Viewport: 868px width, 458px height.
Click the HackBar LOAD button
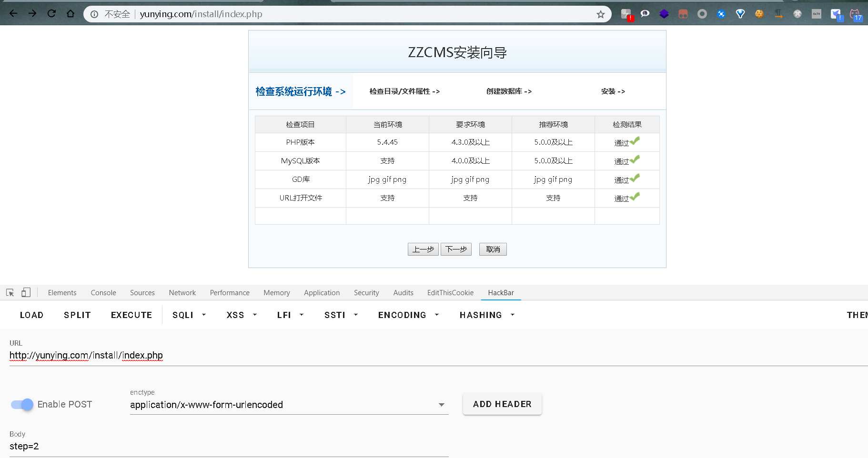31,315
